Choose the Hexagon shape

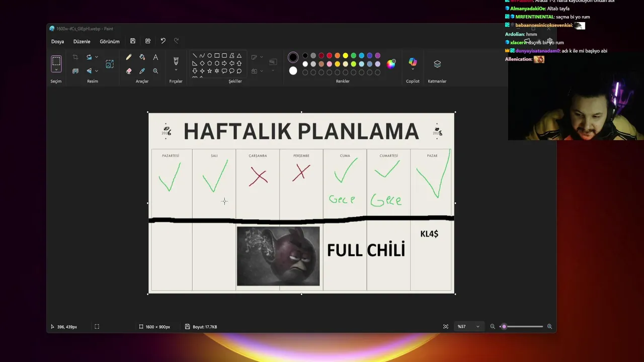[x=217, y=63]
